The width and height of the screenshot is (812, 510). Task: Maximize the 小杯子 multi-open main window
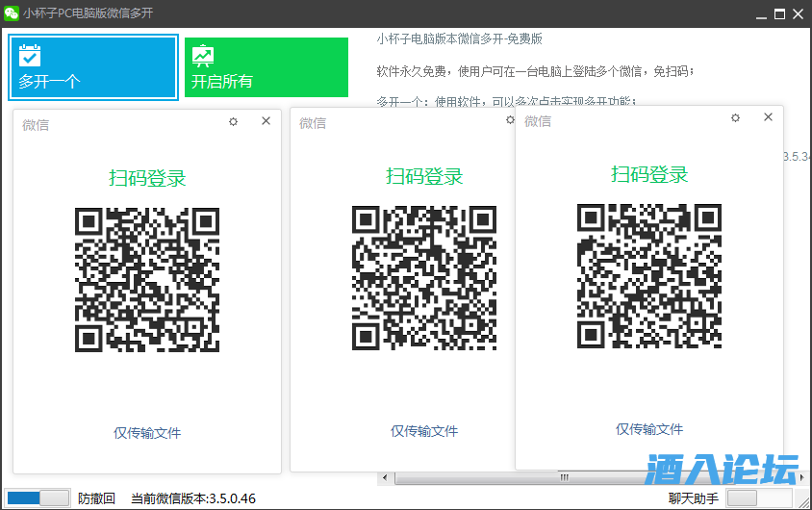coord(780,13)
